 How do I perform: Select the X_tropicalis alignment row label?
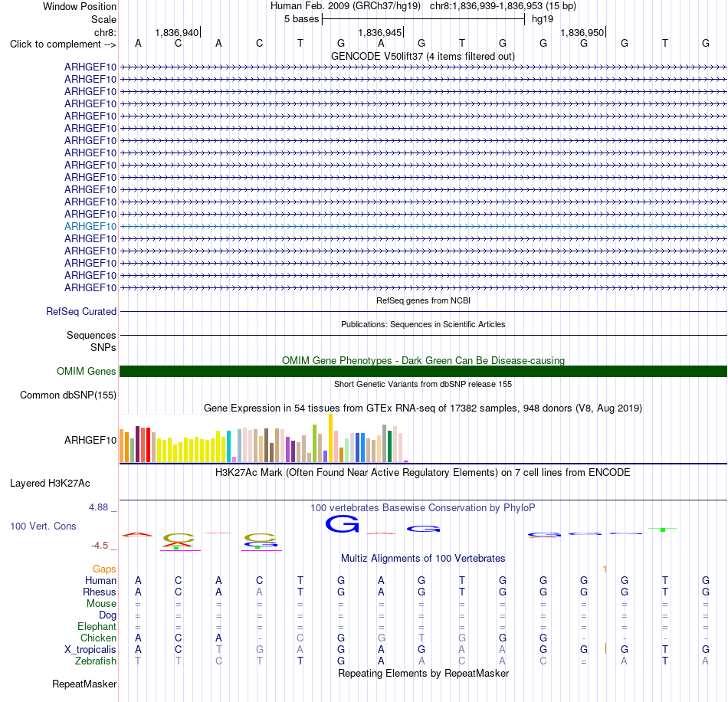click(x=90, y=650)
